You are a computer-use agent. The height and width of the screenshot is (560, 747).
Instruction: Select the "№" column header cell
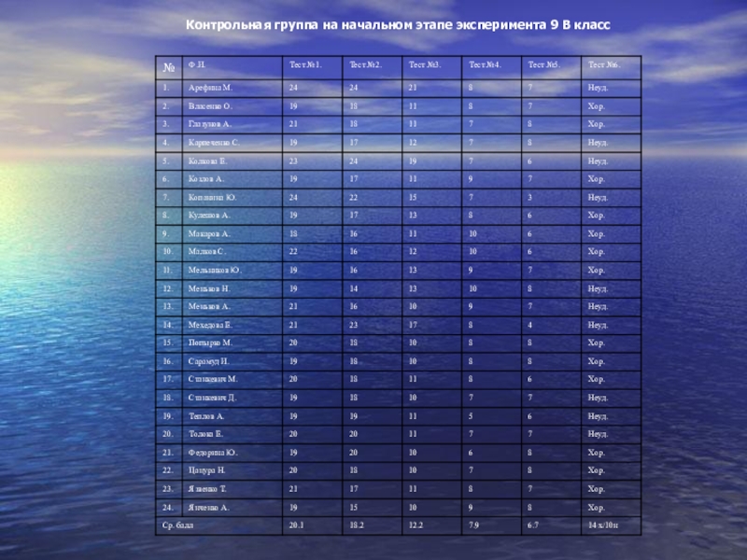[x=169, y=67]
